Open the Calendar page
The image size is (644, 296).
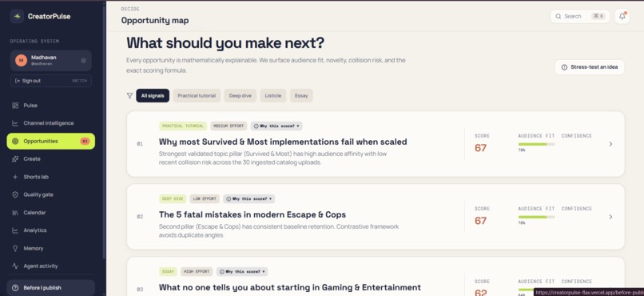pos(51,213)
